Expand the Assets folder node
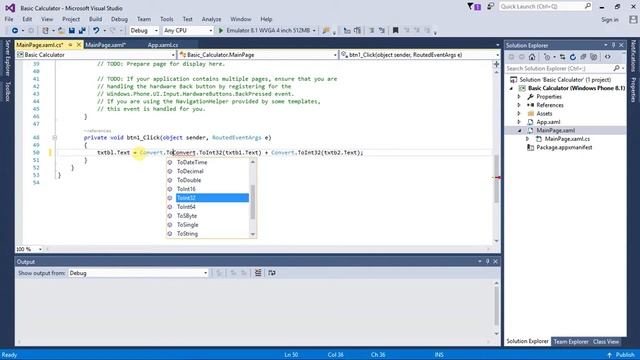 pos(519,113)
